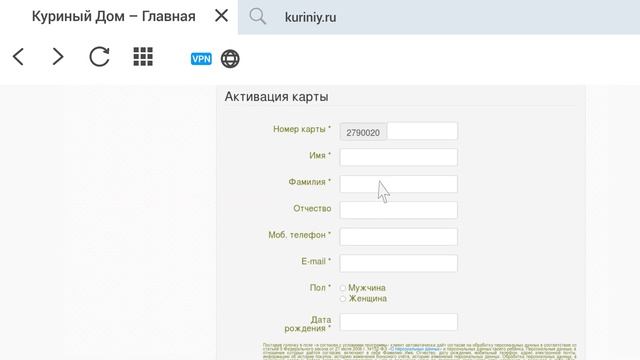The height and width of the screenshot is (360, 640).
Task: Go forward with the right arrow
Action: pyautogui.click(x=58, y=57)
